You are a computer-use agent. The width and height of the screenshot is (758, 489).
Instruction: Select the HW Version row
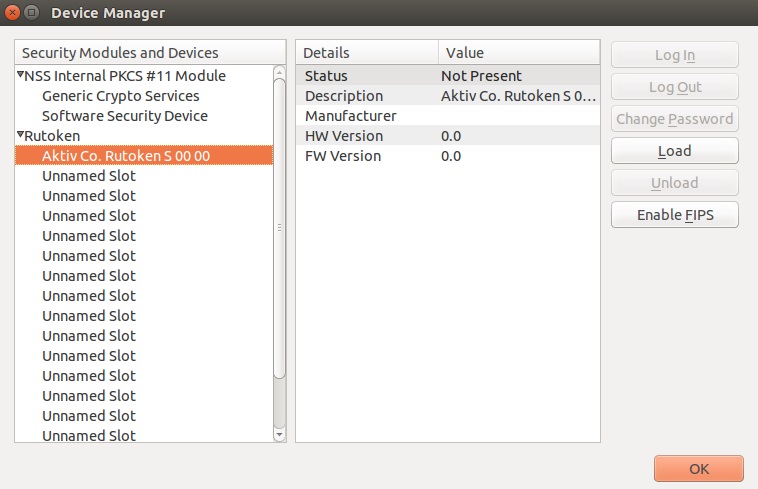tap(447, 136)
